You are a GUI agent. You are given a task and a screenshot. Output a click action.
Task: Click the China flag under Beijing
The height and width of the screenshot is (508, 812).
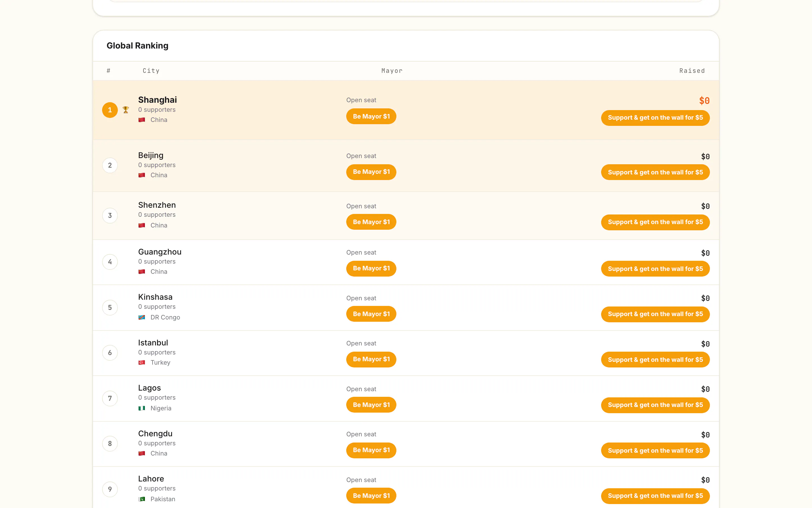pos(142,175)
